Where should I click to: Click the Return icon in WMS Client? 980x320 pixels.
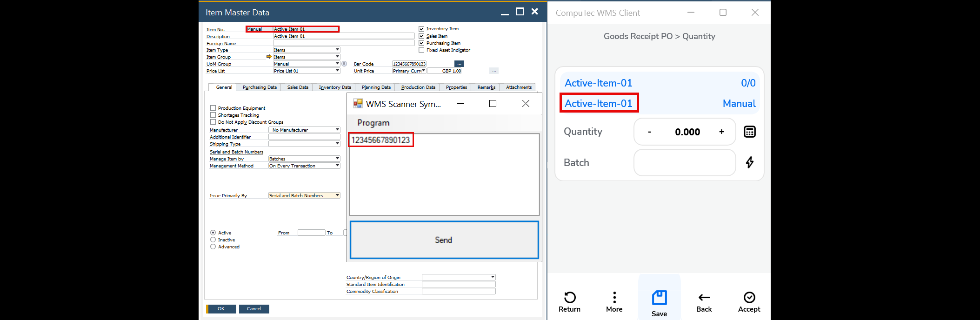570,297
